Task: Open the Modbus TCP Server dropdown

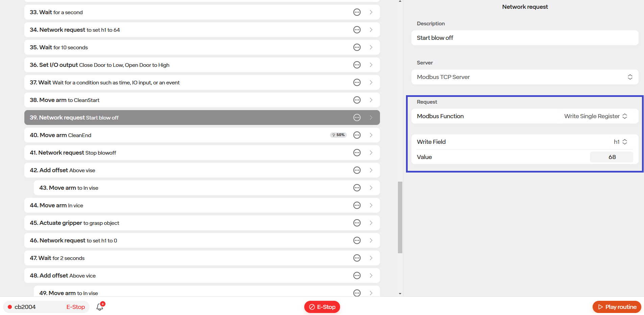Action: (x=525, y=77)
